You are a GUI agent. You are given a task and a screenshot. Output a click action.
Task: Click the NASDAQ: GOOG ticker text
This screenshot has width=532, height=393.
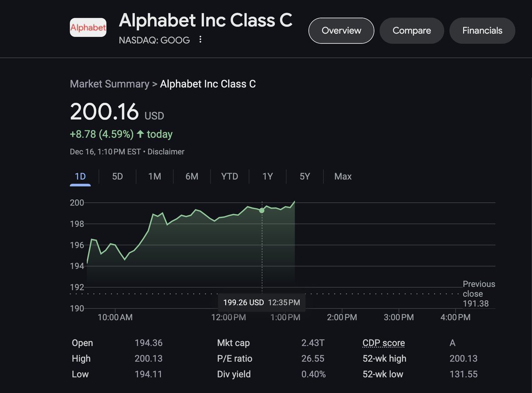[154, 40]
